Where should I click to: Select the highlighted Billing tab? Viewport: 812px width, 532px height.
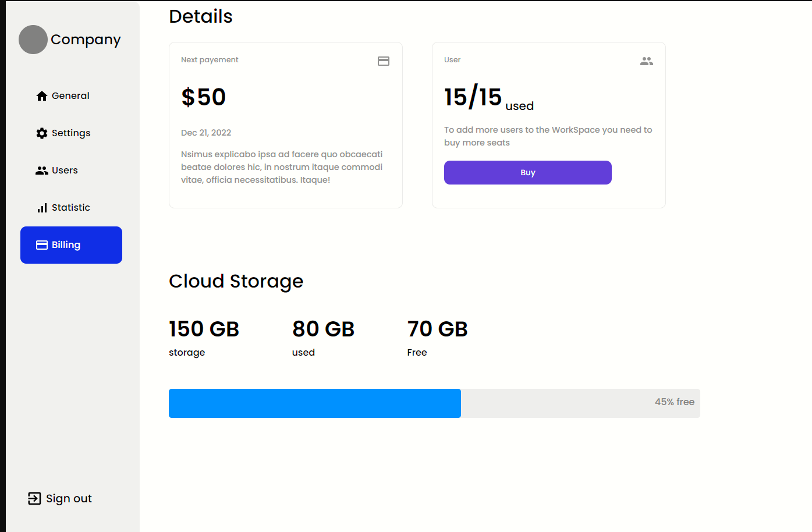71,245
